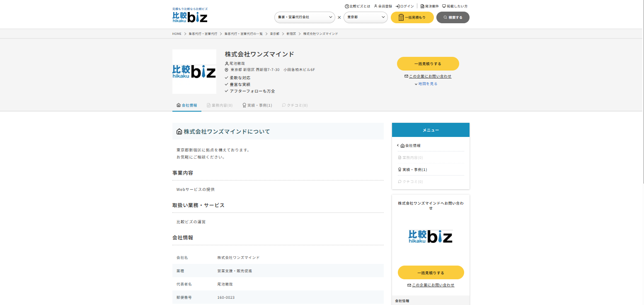
Task: Click sidebar 一括見積りする yellow button
Action: click(x=431, y=273)
